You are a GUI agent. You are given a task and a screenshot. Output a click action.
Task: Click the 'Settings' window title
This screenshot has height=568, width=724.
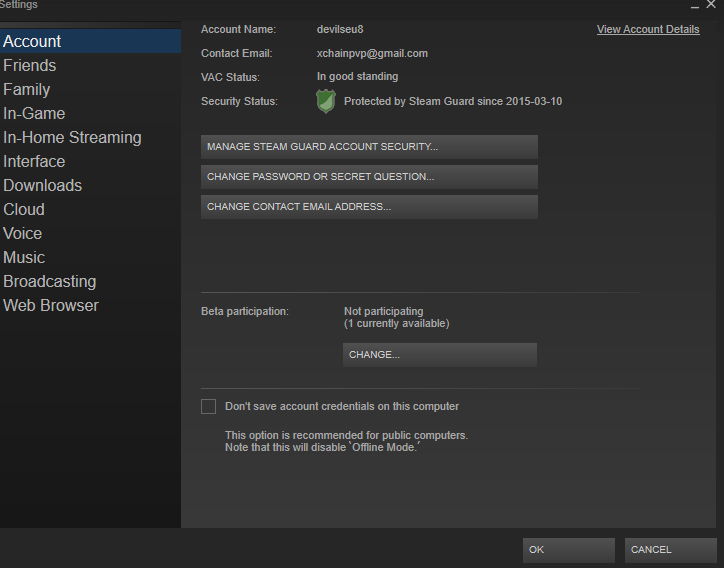(18, 5)
